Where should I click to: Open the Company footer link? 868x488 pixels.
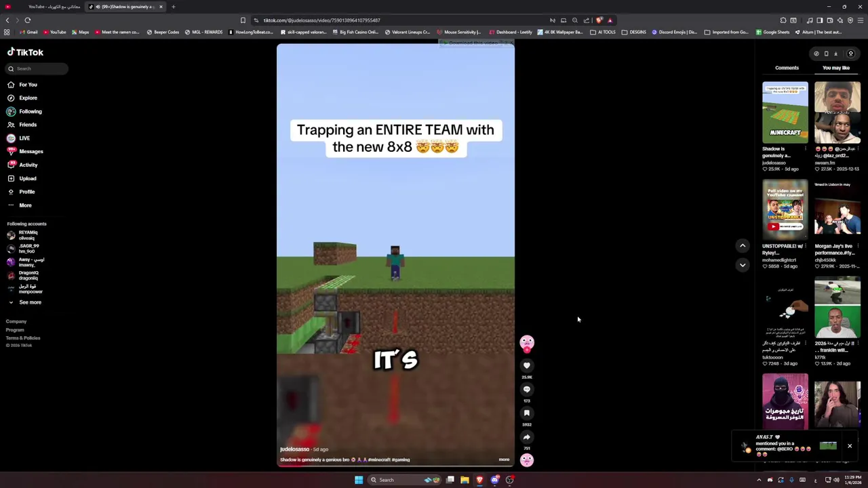pyautogui.click(x=16, y=321)
